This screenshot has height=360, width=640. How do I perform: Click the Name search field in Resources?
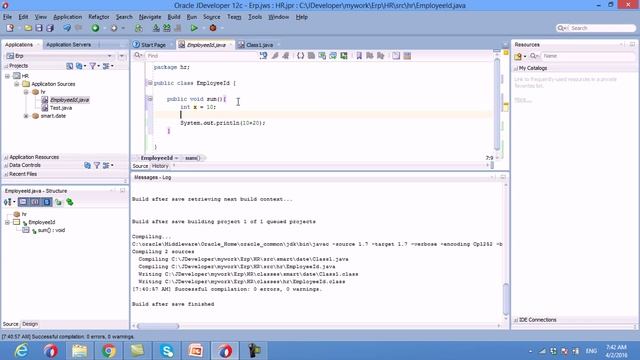click(588, 56)
